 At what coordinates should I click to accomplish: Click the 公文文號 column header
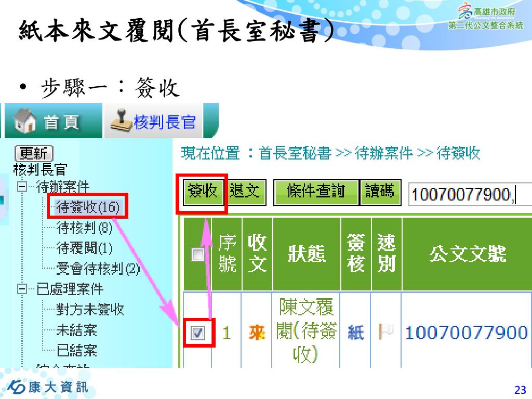[468, 254]
